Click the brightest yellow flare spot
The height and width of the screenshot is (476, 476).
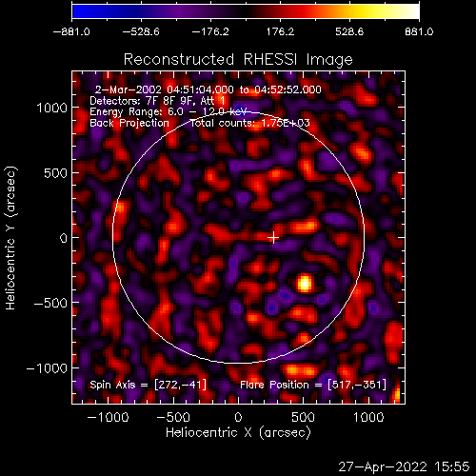click(305, 284)
